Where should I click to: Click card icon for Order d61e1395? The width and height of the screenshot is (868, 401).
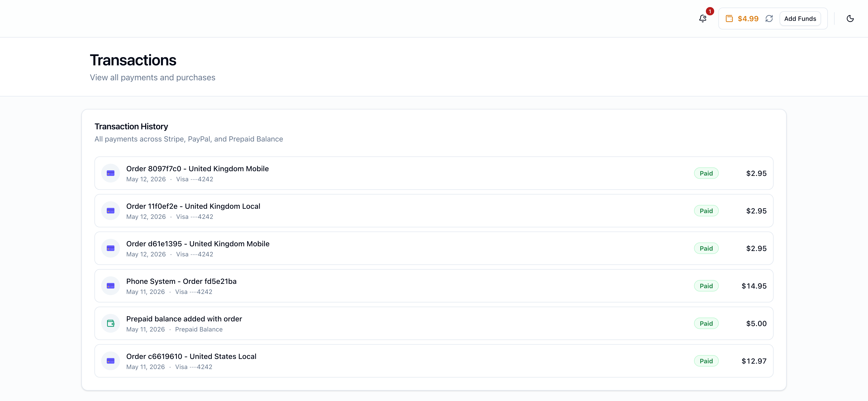click(x=111, y=248)
